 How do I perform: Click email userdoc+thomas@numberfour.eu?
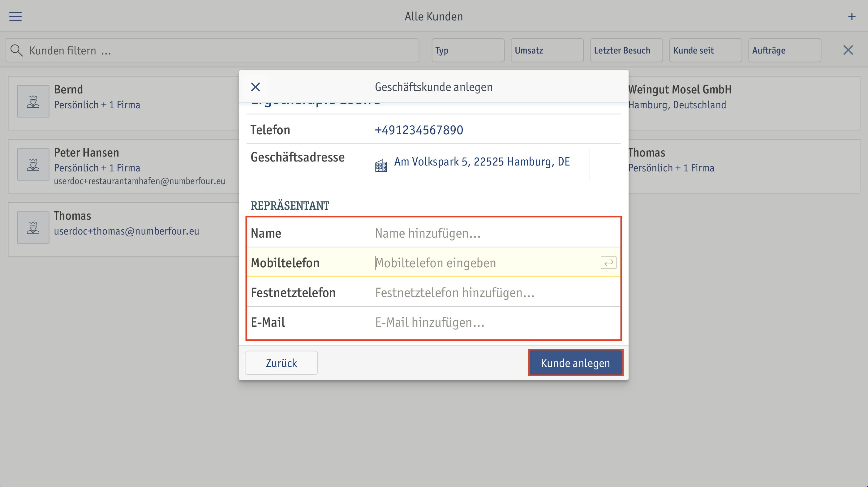[x=126, y=231]
